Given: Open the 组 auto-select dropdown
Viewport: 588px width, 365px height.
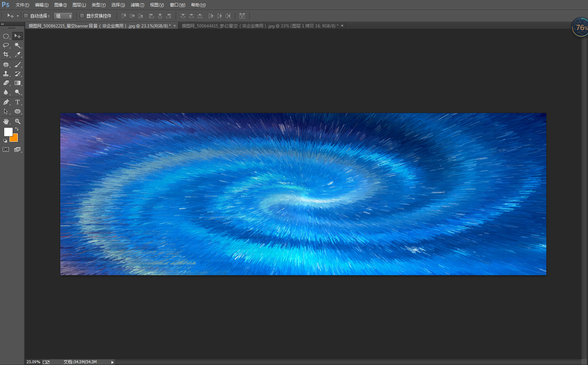Looking at the screenshot, I should (63, 16).
